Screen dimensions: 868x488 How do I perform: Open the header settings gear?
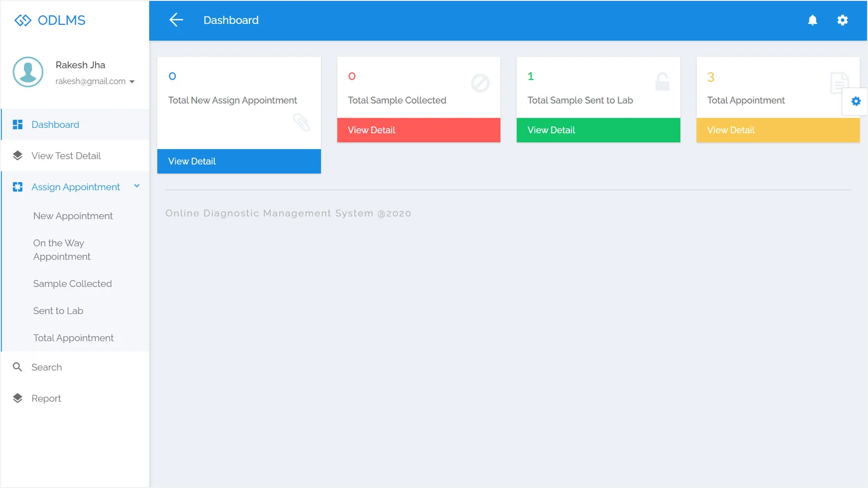tap(842, 20)
